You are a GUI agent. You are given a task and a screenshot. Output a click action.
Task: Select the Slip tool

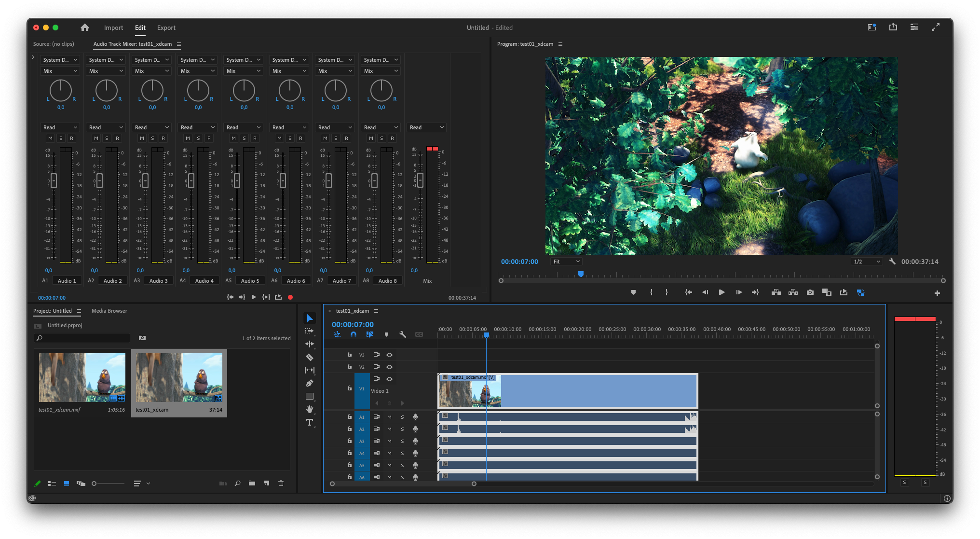coord(310,370)
